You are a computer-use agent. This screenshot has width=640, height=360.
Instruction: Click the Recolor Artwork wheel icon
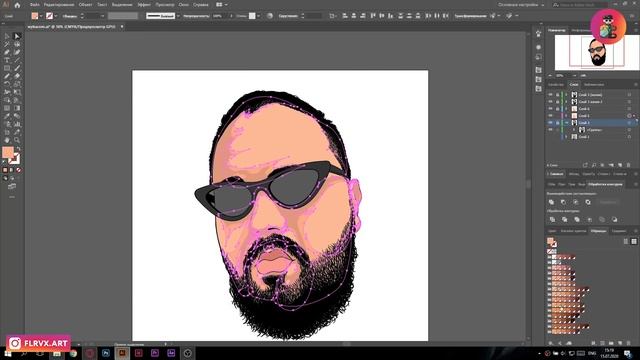click(x=270, y=16)
